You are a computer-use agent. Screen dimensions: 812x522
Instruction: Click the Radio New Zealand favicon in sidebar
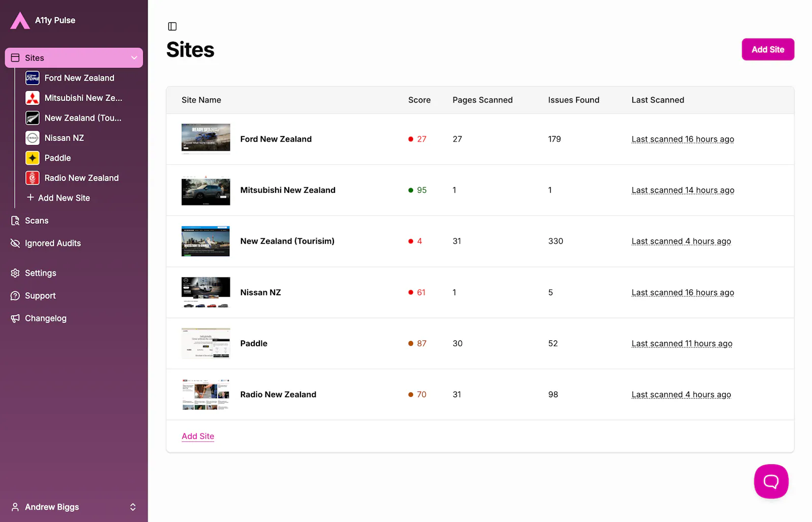coord(32,178)
